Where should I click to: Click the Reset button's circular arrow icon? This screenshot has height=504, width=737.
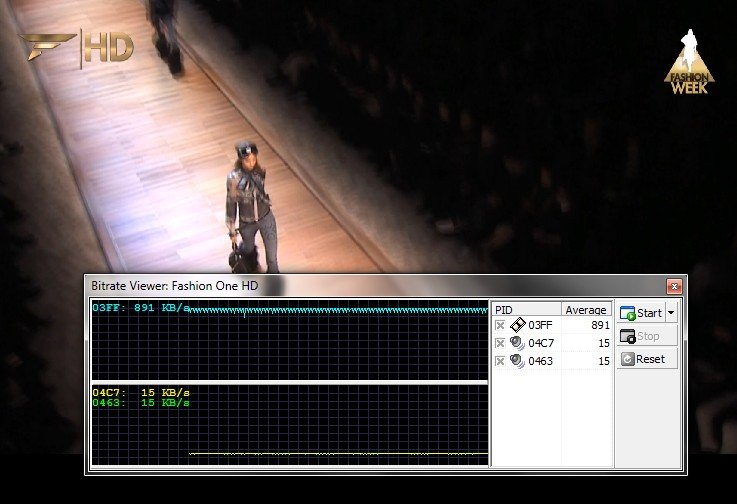pos(627,359)
